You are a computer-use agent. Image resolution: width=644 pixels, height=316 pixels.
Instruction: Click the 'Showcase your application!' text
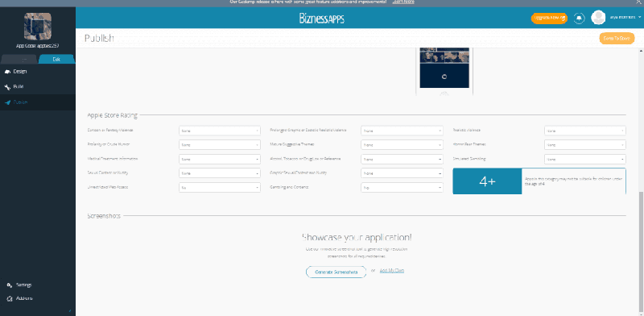click(x=357, y=238)
